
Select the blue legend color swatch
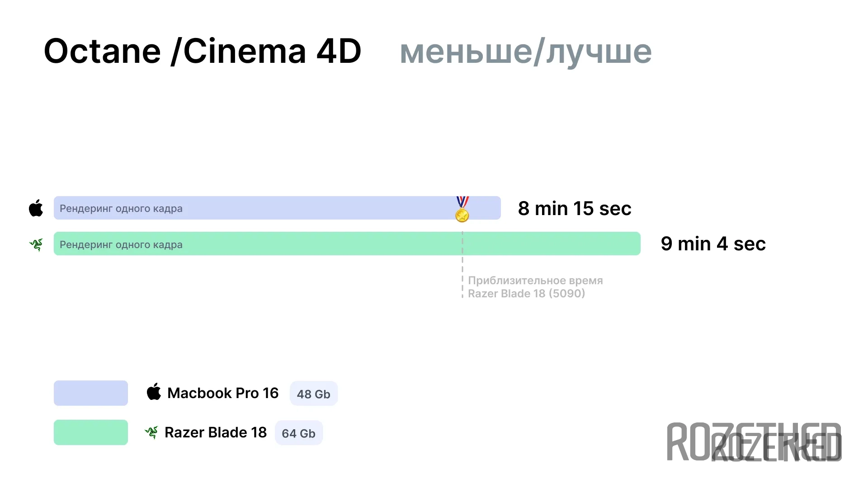tap(91, 393)
